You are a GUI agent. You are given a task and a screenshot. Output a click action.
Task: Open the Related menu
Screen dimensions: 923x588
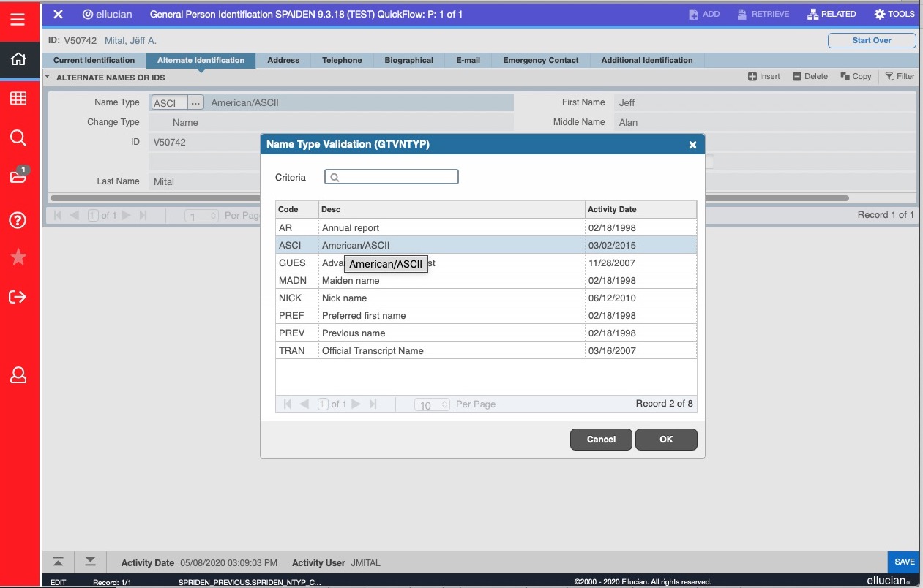pyautogui.click(x=831, y=14)
